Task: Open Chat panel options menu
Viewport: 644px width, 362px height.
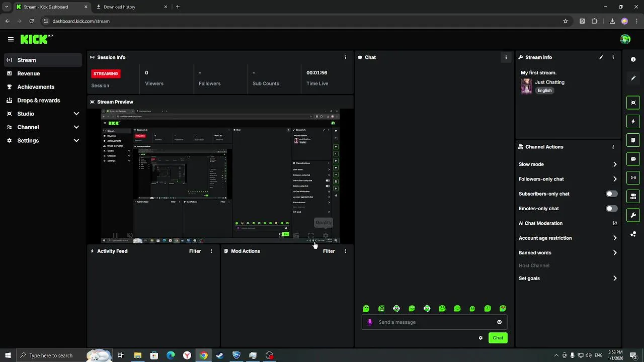Action: (506, 57)
